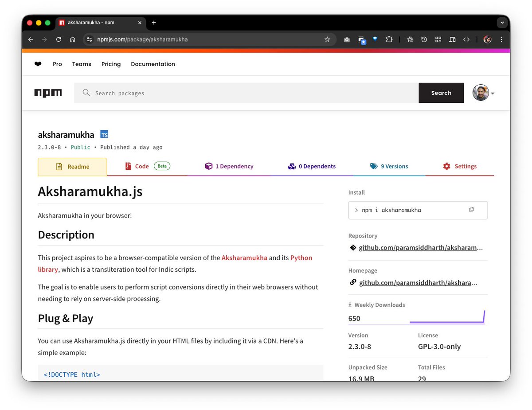Screen dimensions: 532x410
Task: Open the Homepage GitHub link
Action: point(418,282)
